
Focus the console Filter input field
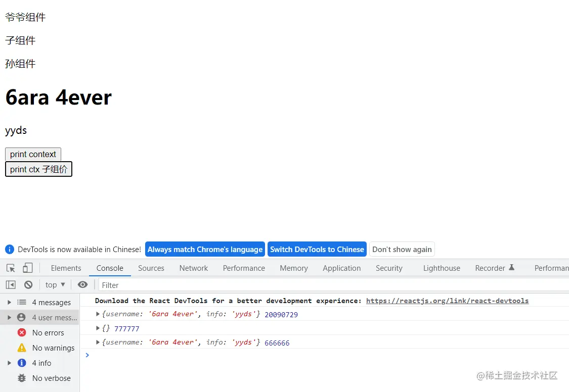pyautogui.click(x=334, y=285)
